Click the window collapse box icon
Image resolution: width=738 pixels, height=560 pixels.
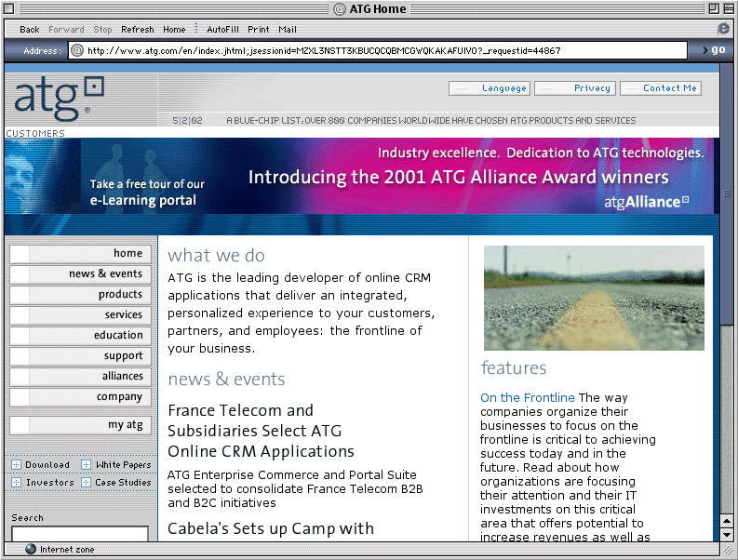728,8
